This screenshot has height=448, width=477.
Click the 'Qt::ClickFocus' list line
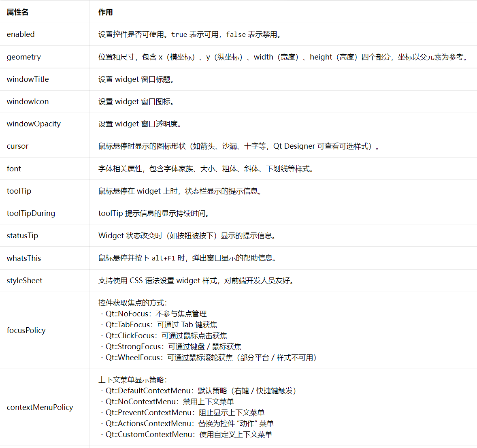point(164,336)
